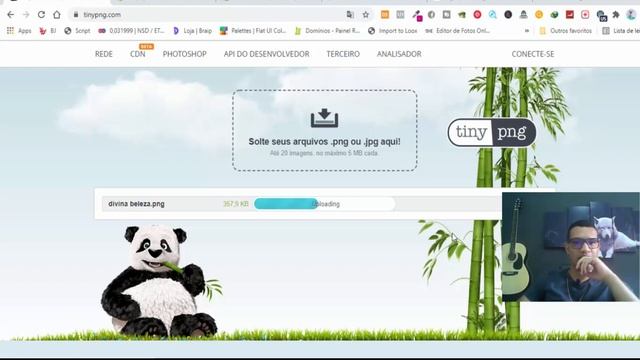The width and height of the screenshot is (640, 360).
Task: Open the Loja | Braip bookmark
Action: tap(192, 31)
